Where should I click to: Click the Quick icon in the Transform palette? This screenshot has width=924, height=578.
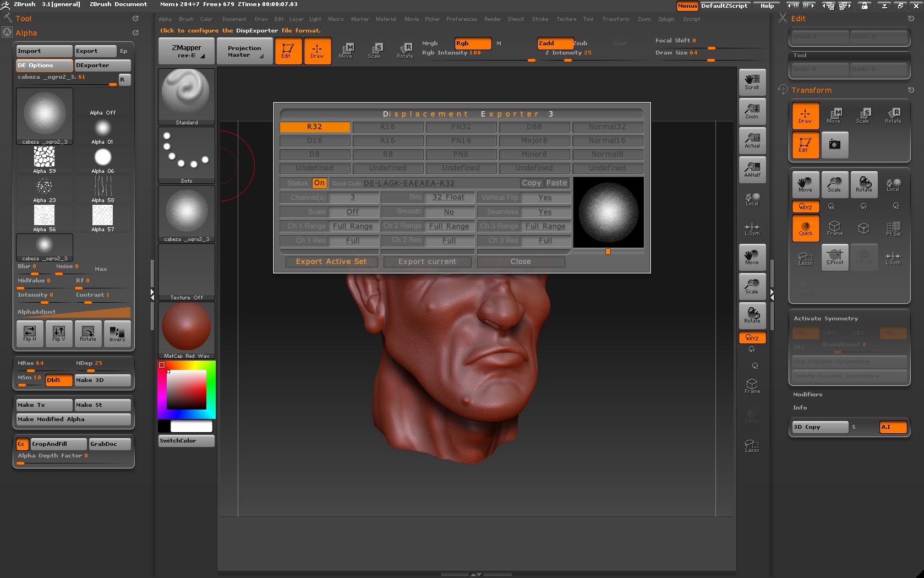pyautogui.click(x=806, y=227)
